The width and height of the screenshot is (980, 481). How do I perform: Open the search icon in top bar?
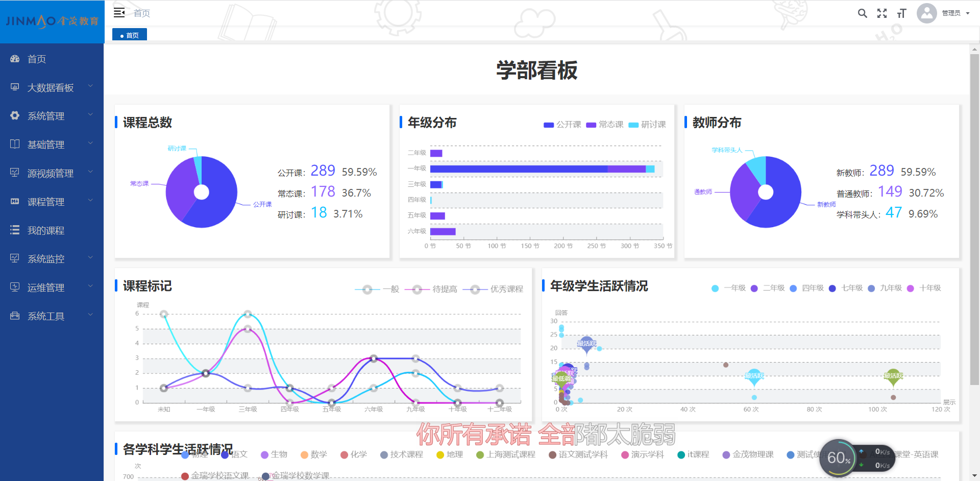[x=862, y=13]
